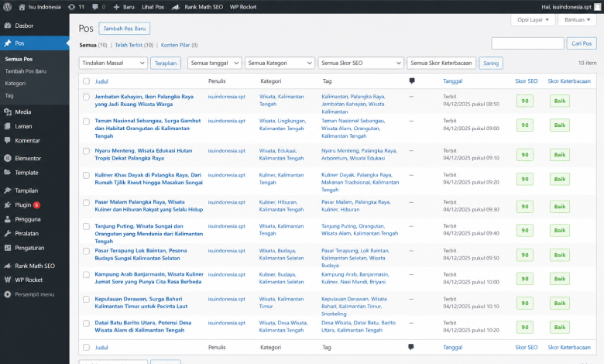Open the Semua Skor SEO filter dropdown
The image size is (604, 364).
(361, 63)
